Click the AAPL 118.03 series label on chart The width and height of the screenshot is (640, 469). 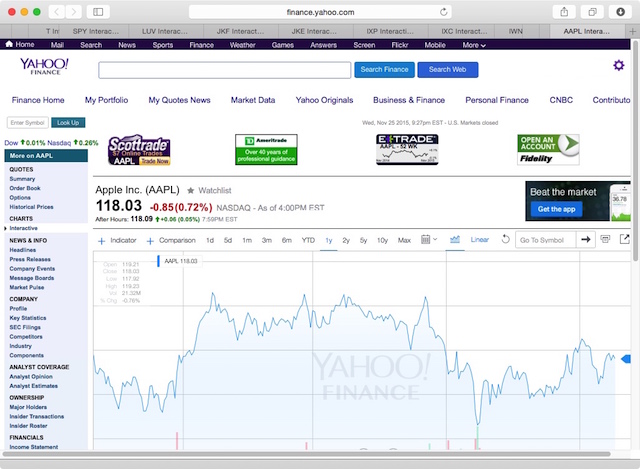tap(180, 261)
